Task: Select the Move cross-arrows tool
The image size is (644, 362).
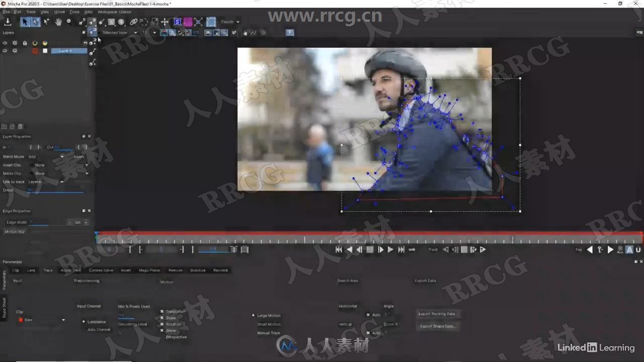Action: 165,22
